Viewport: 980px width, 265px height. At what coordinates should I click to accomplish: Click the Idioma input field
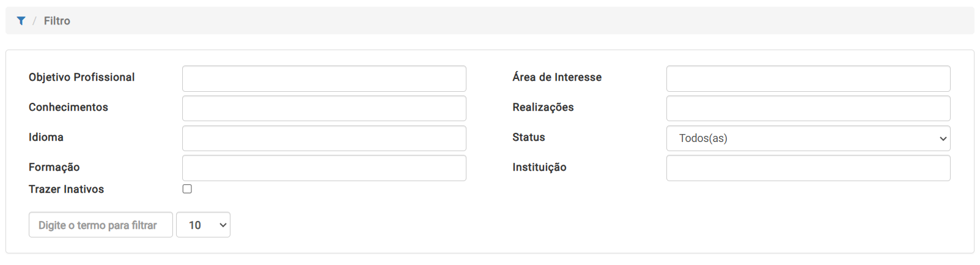pos(324,138)
